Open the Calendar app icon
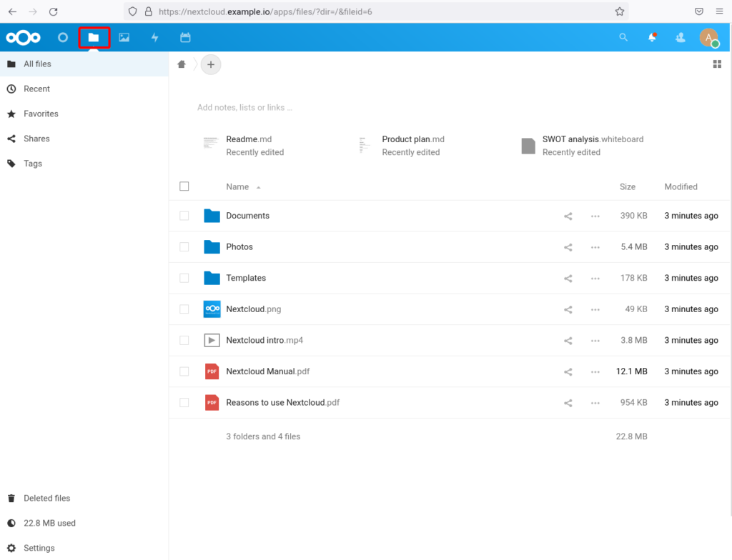Image resolution: width=732 pixels, height=560 pixels. 185,37
